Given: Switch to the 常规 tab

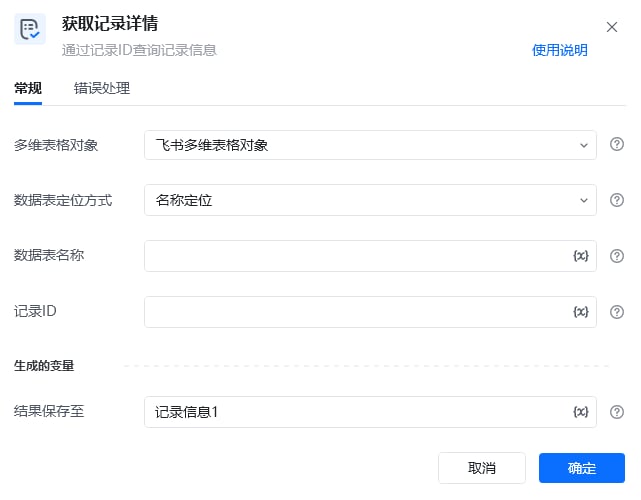Looking at the screenshot, I should pos(28,88).
